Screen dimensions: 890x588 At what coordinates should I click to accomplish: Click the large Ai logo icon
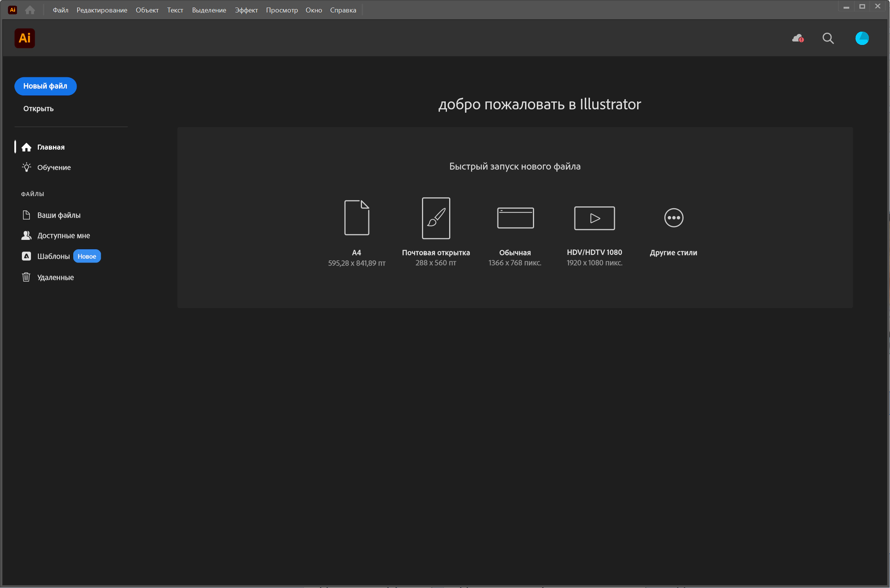[x=25, y=38]
